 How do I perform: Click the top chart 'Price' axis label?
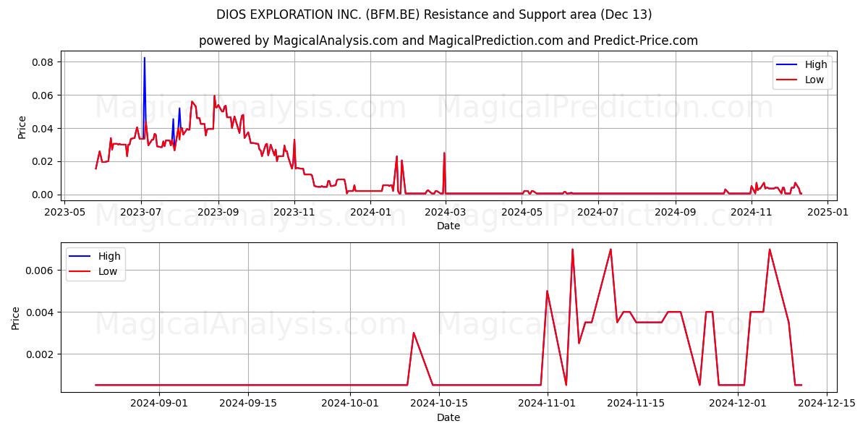(x=22, y=127)
